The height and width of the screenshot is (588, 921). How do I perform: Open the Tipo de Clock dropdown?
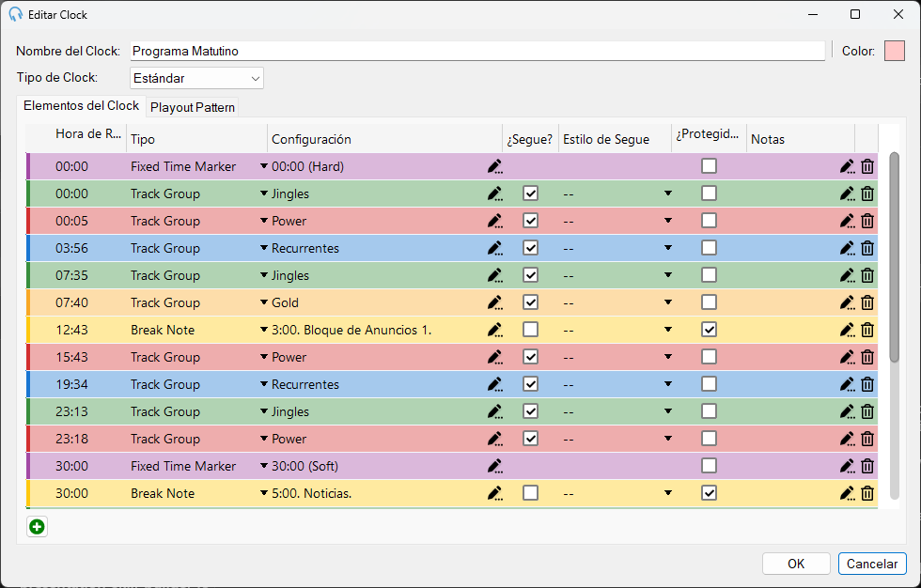coord(196,78)
